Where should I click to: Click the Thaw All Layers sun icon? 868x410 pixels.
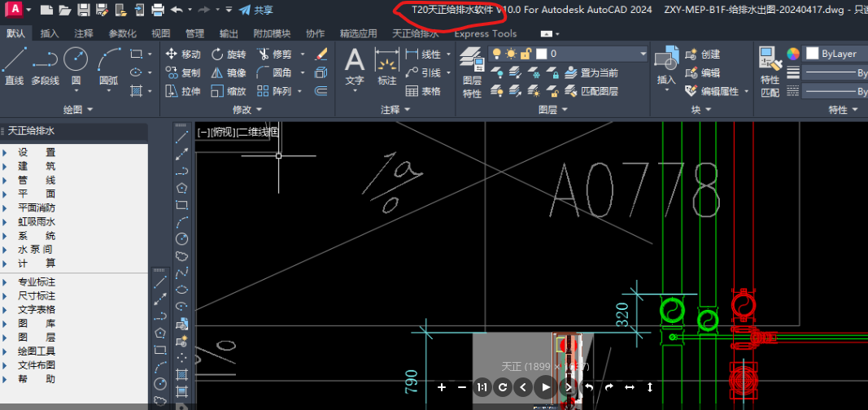[534, 91]
